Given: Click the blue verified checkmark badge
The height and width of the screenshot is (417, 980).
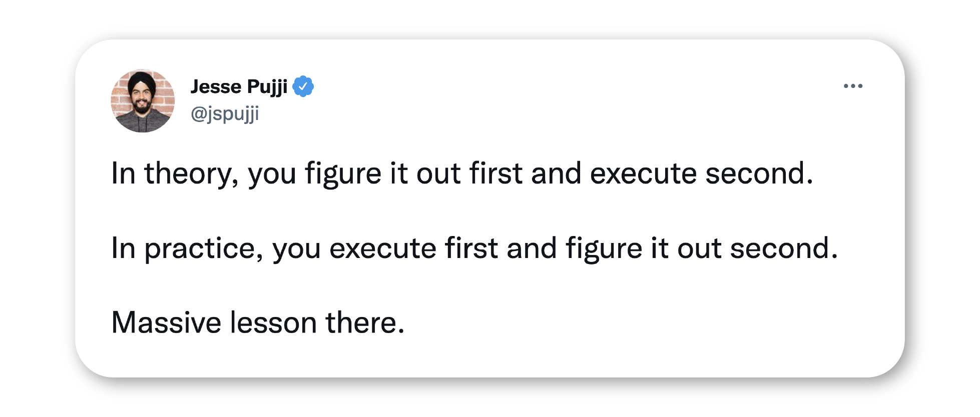Looking at the screenshot, I should tap(303, 86).
